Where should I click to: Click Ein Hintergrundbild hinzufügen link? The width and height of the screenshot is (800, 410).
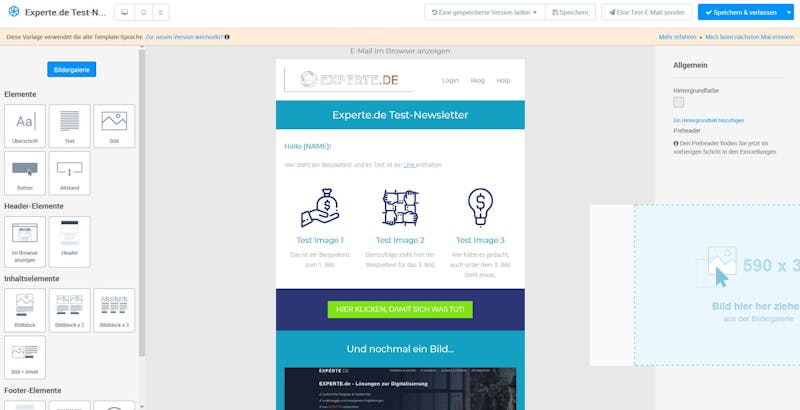click(x=709, y=120)
